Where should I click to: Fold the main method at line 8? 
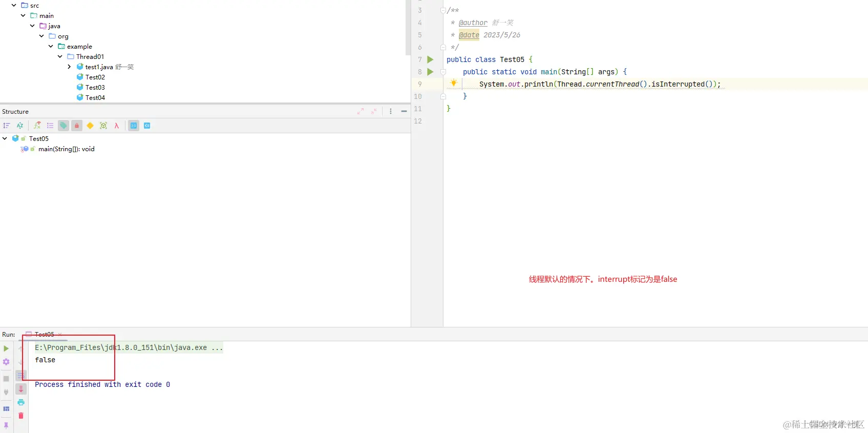pos(443,72)
